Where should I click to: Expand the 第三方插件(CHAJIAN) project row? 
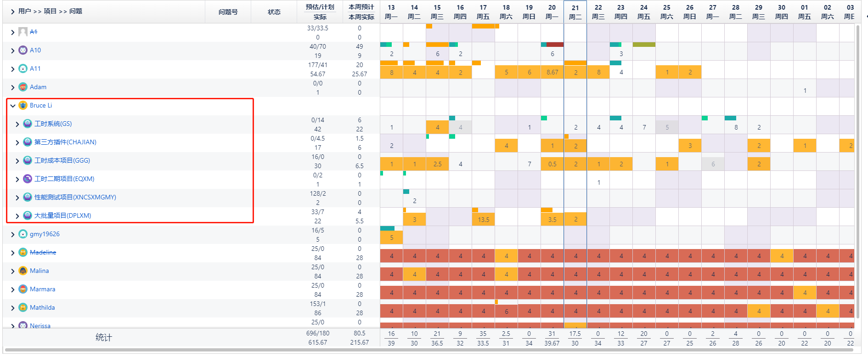[17, 142]
